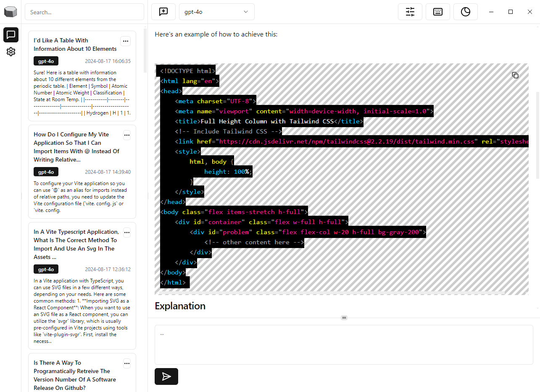The width and height of the screenshot is (540, 392).
Task: Click the resize handle above message input
Action: [344, 318]
